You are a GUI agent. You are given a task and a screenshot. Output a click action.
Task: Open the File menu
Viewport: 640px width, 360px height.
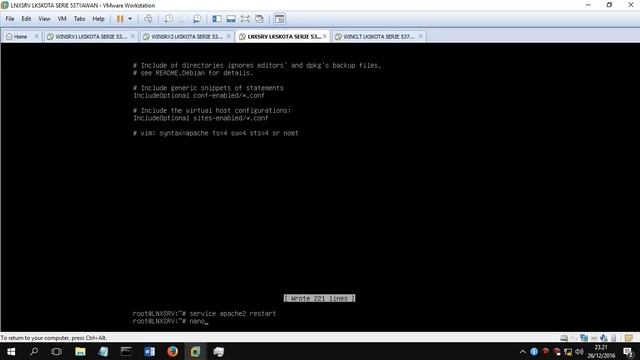coord(10,19)
